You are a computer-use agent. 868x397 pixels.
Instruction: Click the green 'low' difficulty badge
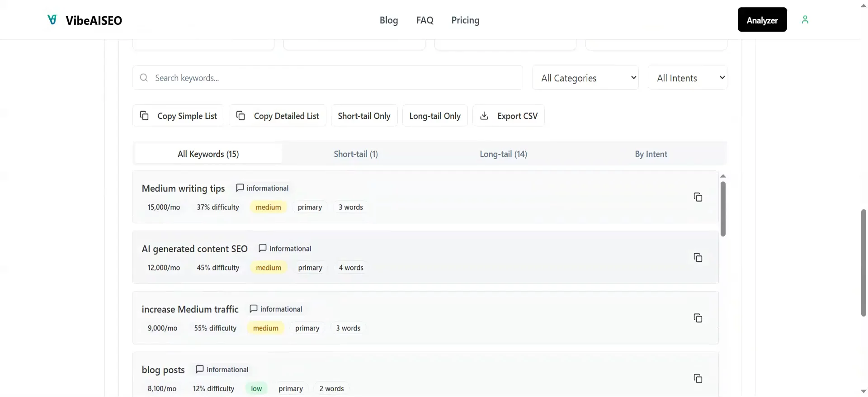pyautogui.click(x=256, y=389)
